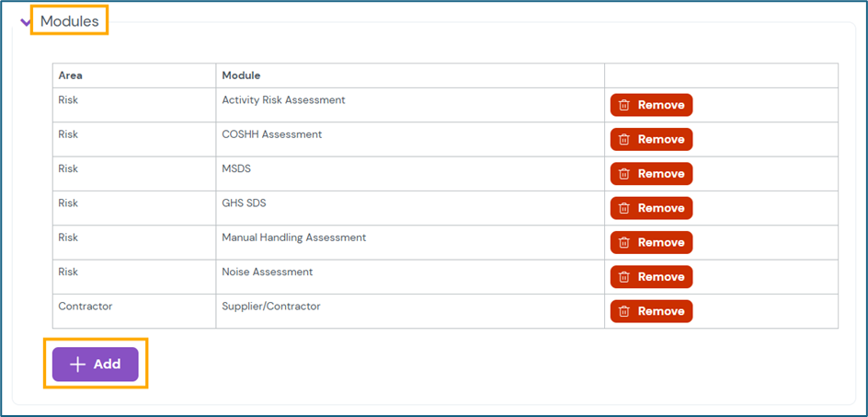The image size is (868, 417).
Task: Select the Activity Risk Assessment module cell
Action: point(283,100)
